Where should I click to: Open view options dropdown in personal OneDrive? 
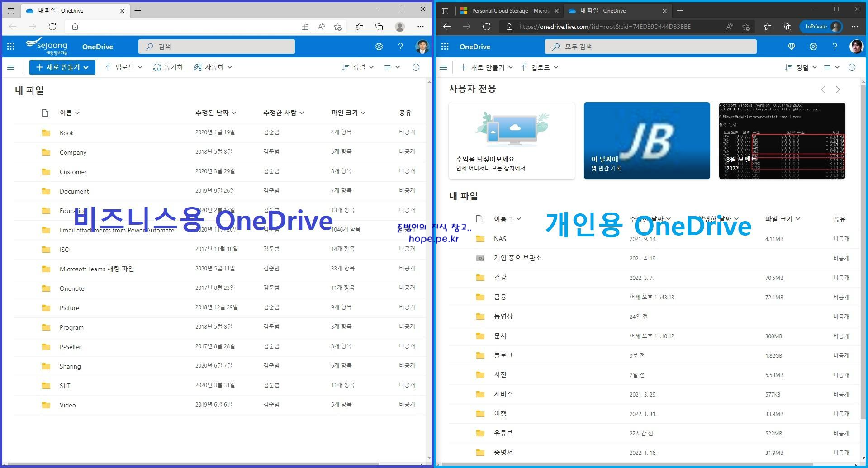831,67
